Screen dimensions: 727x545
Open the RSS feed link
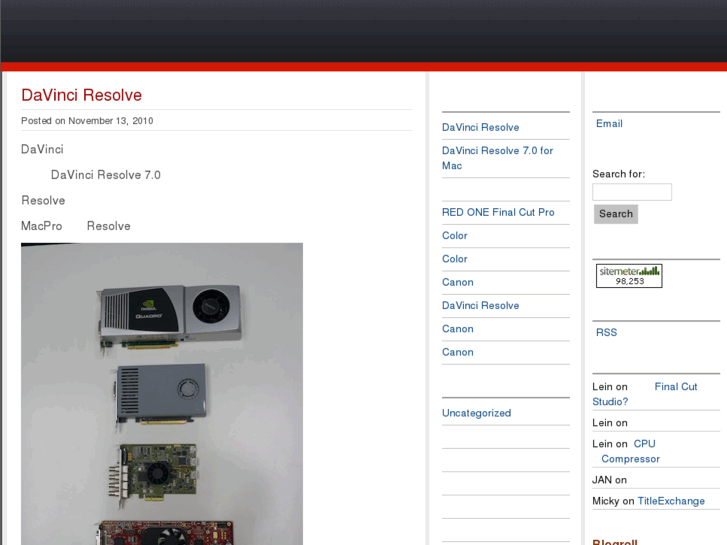pyautogui.click(x=606, y=333)
